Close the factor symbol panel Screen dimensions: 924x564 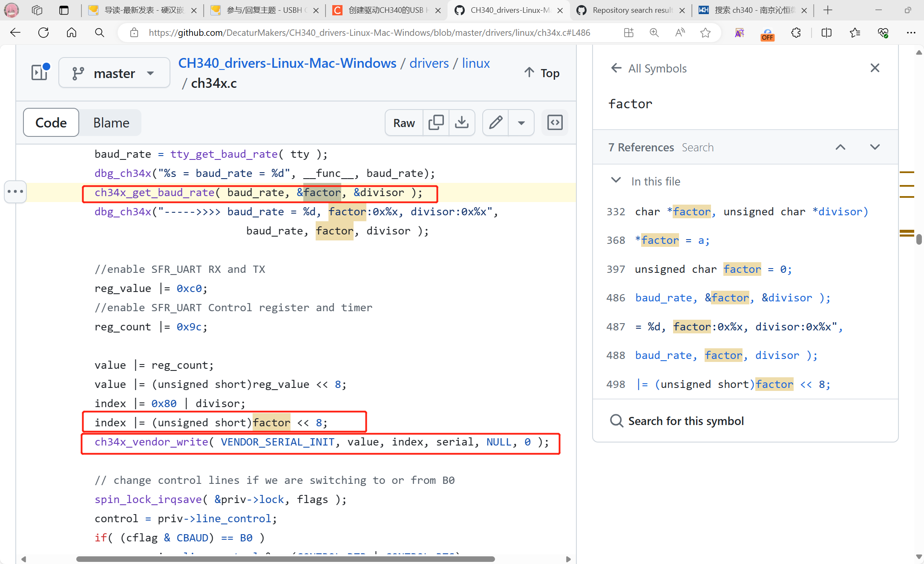click(x=875, y=68)
